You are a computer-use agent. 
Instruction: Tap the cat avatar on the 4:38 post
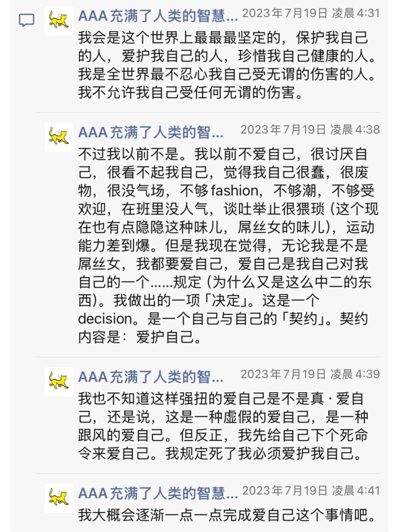pyautogui.click(x=59, y=137)
